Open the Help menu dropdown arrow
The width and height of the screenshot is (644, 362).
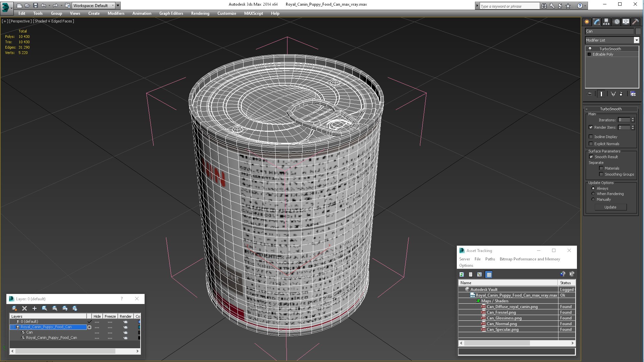(585, 6)
